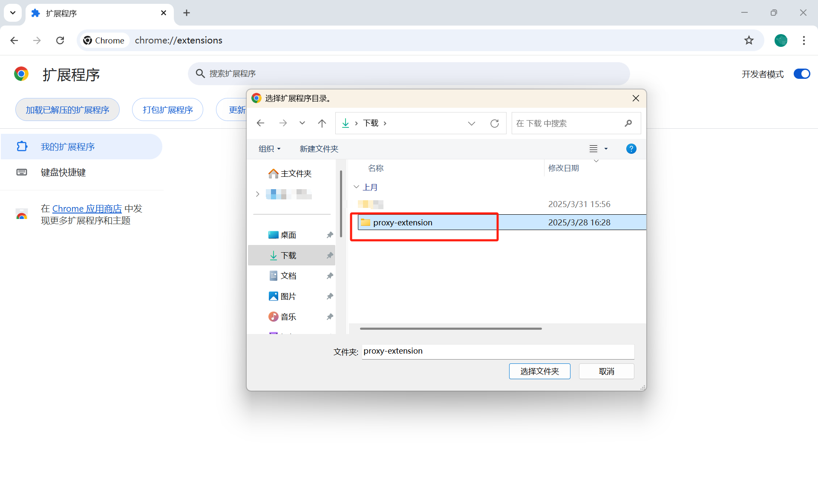Click the bookmark star icon in address bar
Image resolution: width=818 pixels, height=504 pixels.
tap(749, 40)
